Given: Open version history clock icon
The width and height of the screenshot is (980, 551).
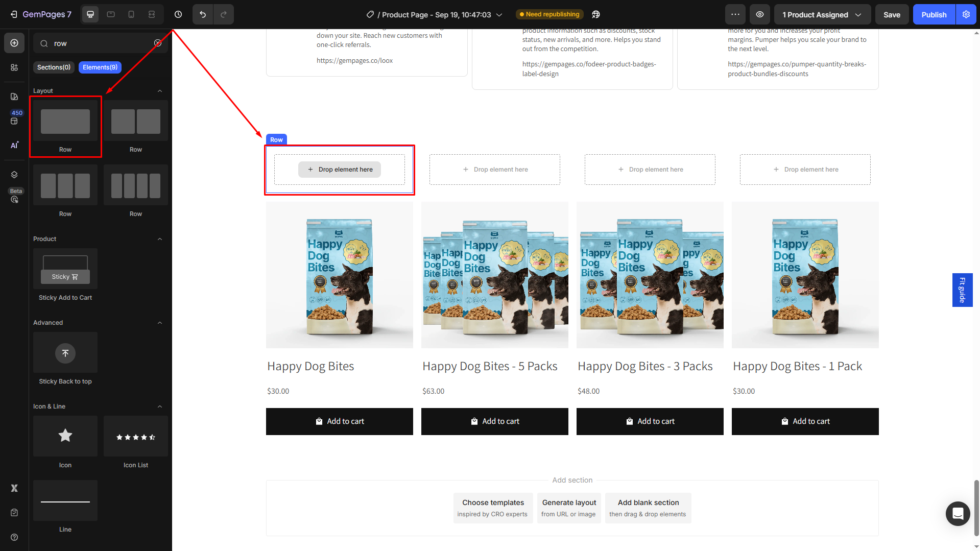Looking at the screenshot, I should 178,14.
